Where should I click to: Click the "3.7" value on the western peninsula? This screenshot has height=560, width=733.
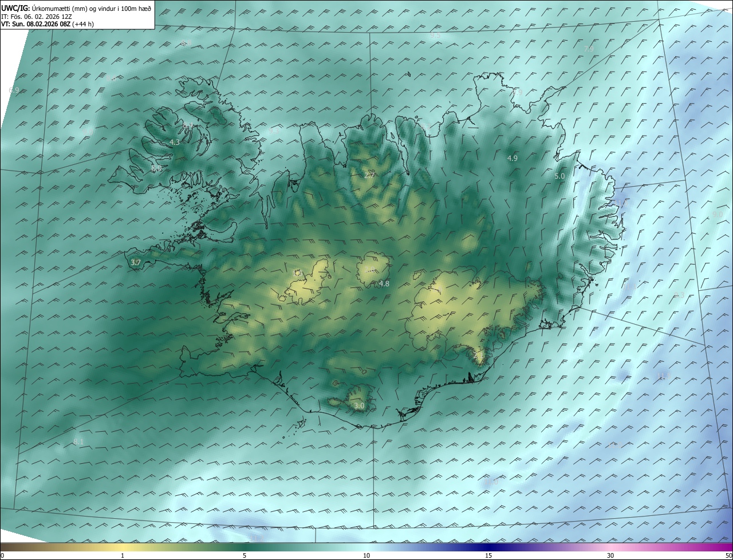(136, 262)
